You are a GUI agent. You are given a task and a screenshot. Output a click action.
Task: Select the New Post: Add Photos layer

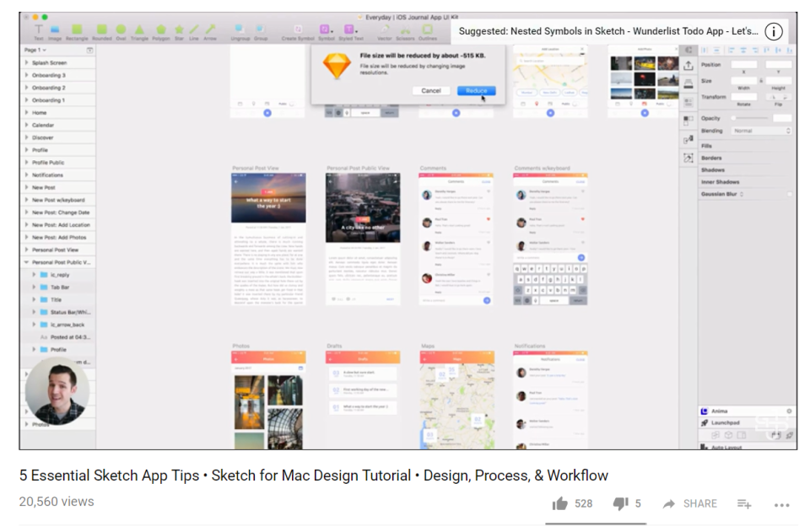pyautogui.click(x=58, y=238)
